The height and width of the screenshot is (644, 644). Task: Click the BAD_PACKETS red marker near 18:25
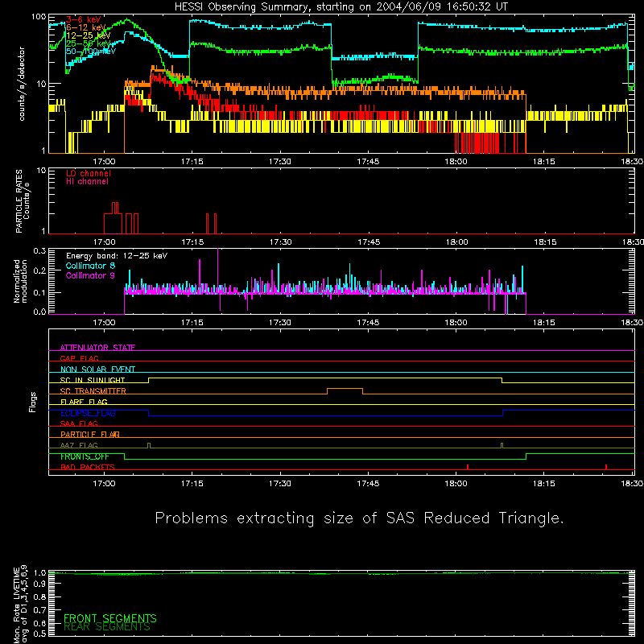click(606, 467)
